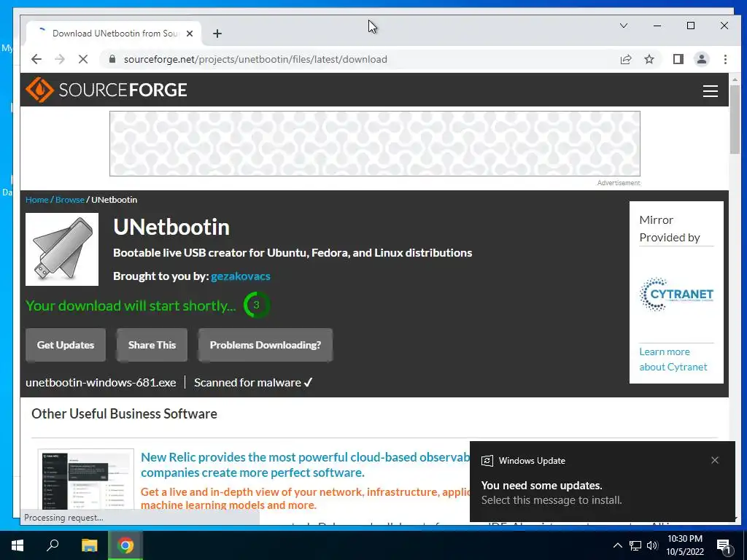The image size is (747, 560).
Task: Open the SourceForge hamburger menu
Action: [x=710, y=90]
